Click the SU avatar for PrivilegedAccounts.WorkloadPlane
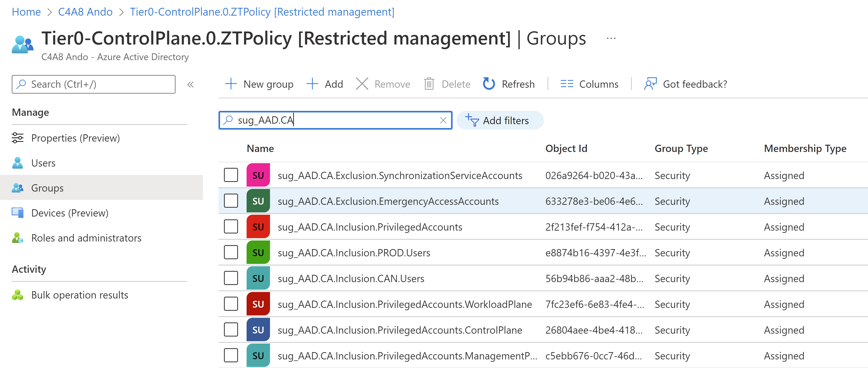Screen dimensions: 868x368 coord(258,304)
